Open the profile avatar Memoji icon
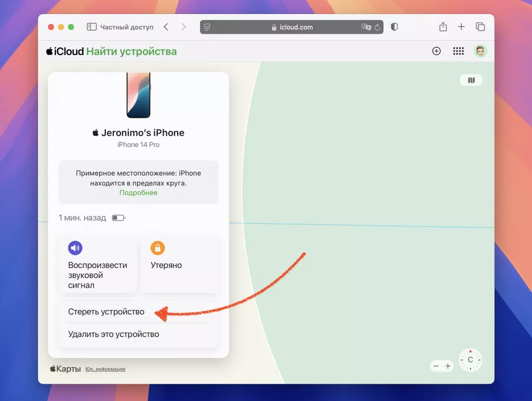This screenshot has width=532, height=401. (480, 51)
